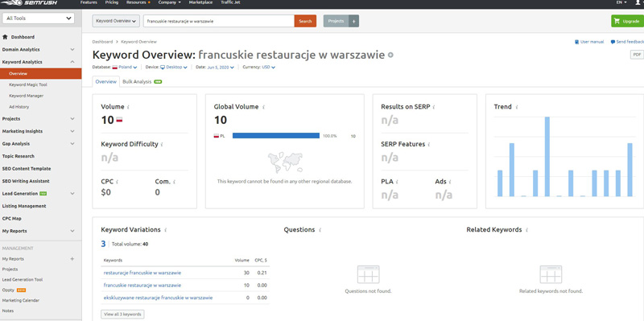Click info icon next to Keyword Variations

166,230
